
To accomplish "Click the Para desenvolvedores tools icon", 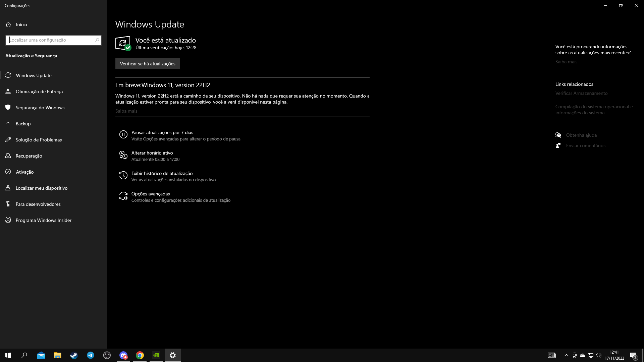I will (x=8, y=204).
